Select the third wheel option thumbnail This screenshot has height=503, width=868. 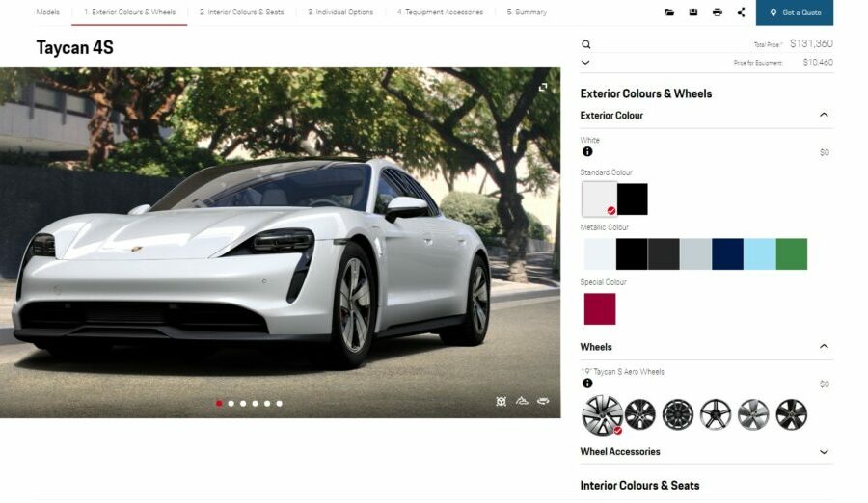coord(678,414)
